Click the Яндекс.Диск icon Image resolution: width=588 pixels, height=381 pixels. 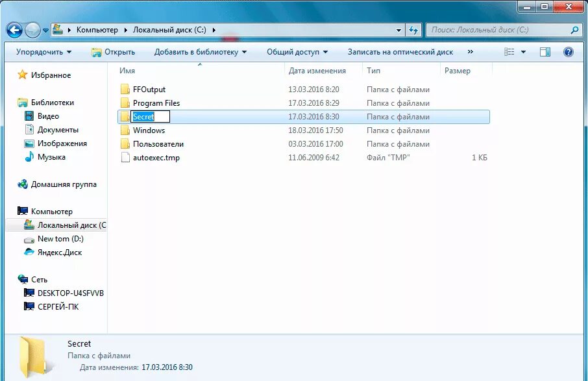point(29,252)
